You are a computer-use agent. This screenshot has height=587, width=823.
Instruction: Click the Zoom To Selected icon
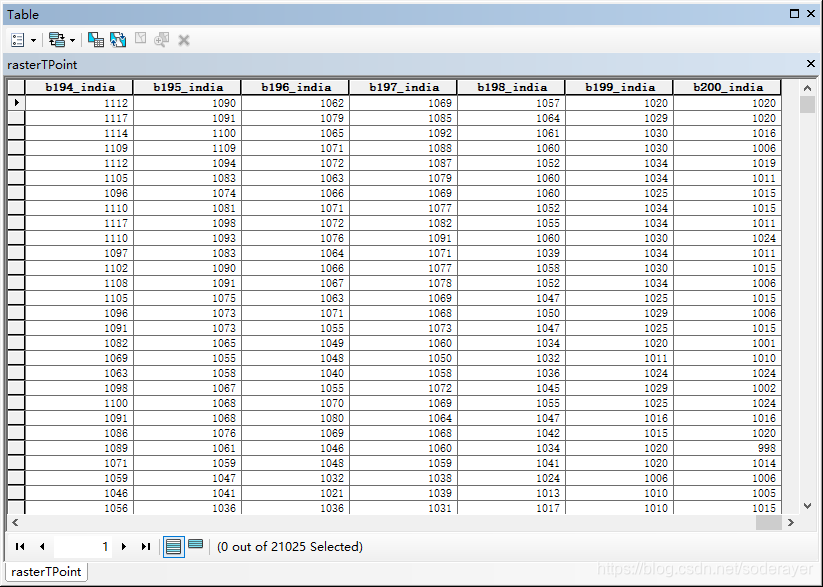pyautogui.click(x=162, y=39)
